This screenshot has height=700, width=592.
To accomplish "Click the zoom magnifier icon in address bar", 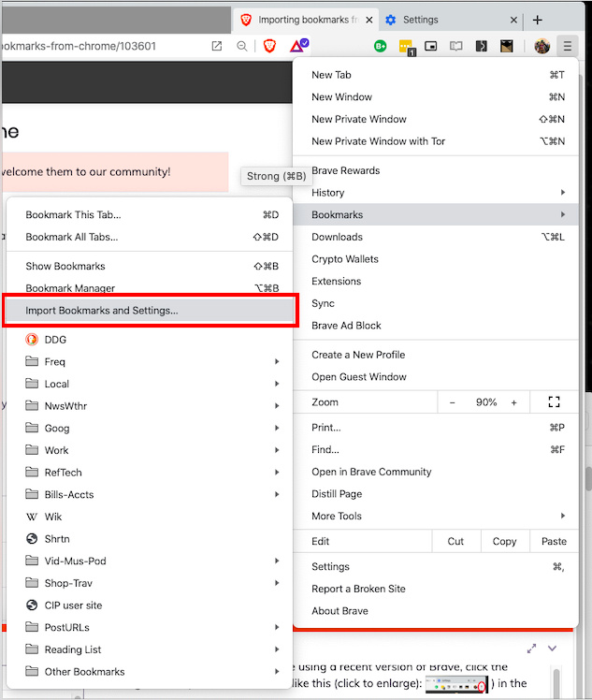I will [242, 46].
